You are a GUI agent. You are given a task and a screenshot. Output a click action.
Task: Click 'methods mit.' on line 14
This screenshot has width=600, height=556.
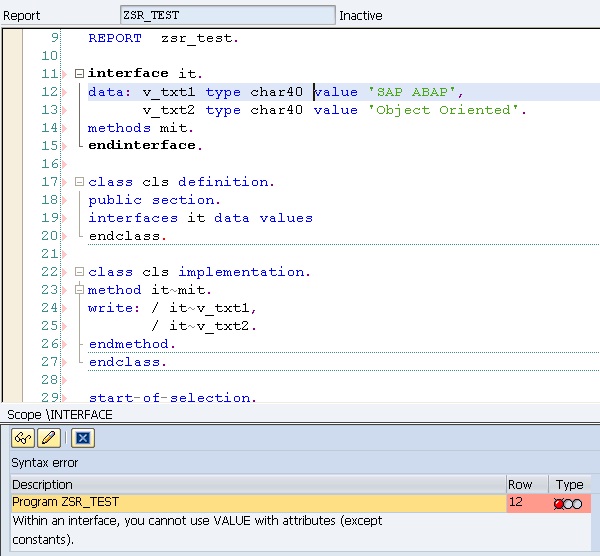pos(140,128)
